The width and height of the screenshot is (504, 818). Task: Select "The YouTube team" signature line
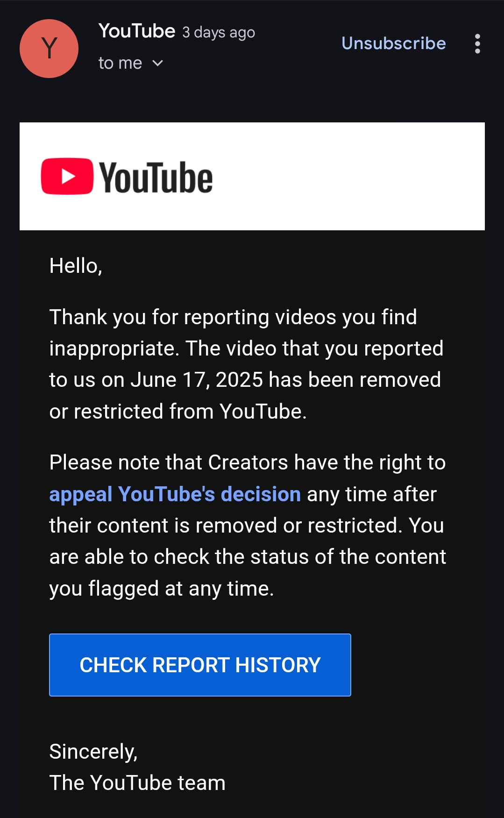coord(137,782)
